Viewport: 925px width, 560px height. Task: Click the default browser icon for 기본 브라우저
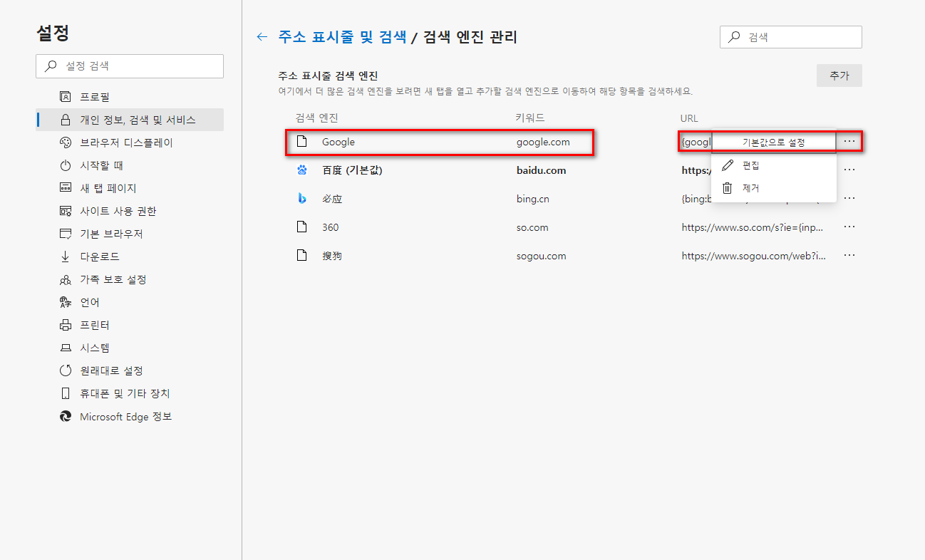tap(66, 234)
